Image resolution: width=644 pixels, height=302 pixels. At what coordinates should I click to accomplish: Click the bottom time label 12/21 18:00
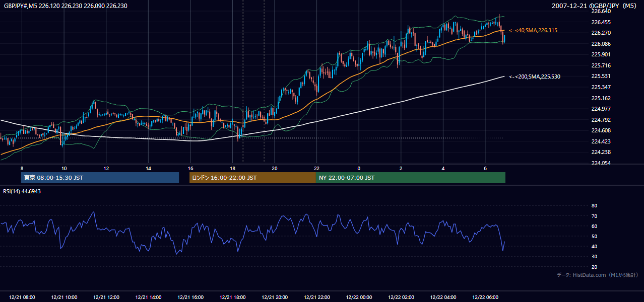pos(232,297)
